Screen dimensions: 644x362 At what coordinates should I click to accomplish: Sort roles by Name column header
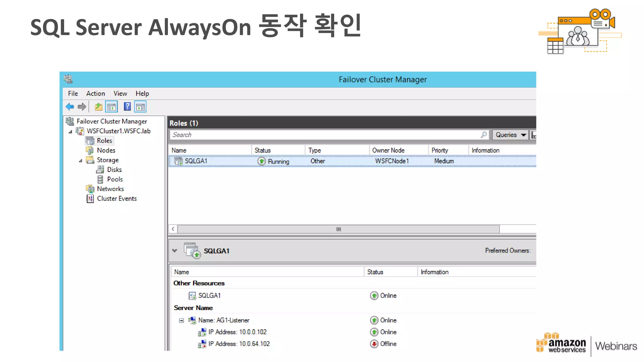click(210, 150)
